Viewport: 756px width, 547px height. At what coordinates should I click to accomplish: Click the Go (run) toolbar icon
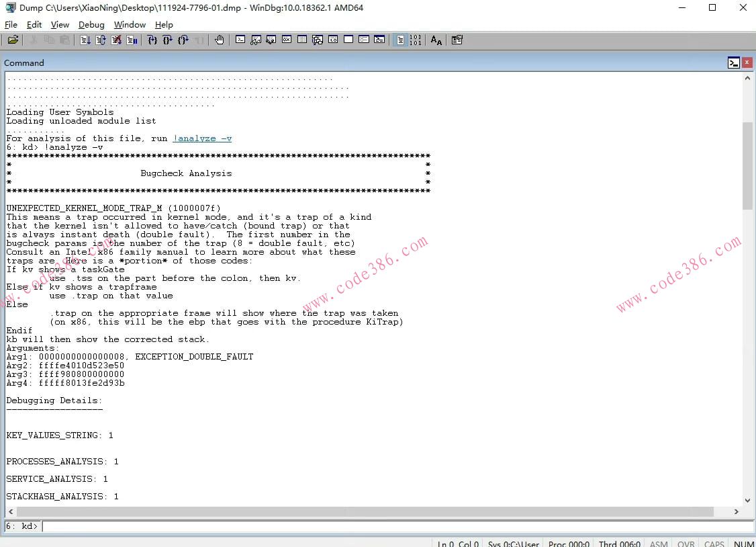pos(85,40)
